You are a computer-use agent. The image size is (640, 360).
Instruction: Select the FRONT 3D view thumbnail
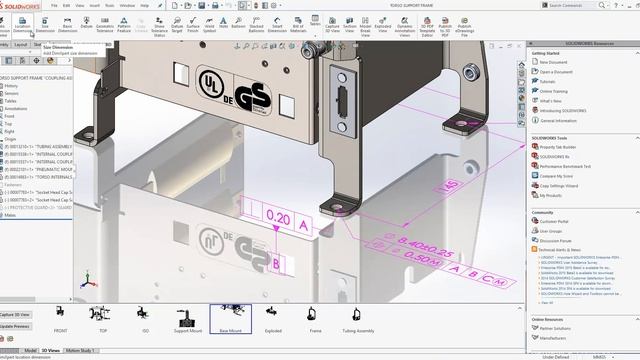60,319
